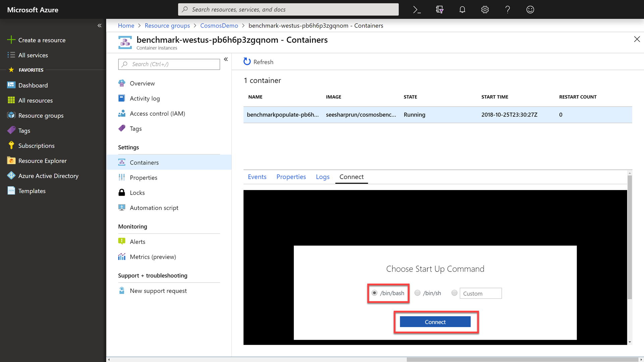Click the Custom input field
This screenshot has width=644, height=362.
coord(481,293)
